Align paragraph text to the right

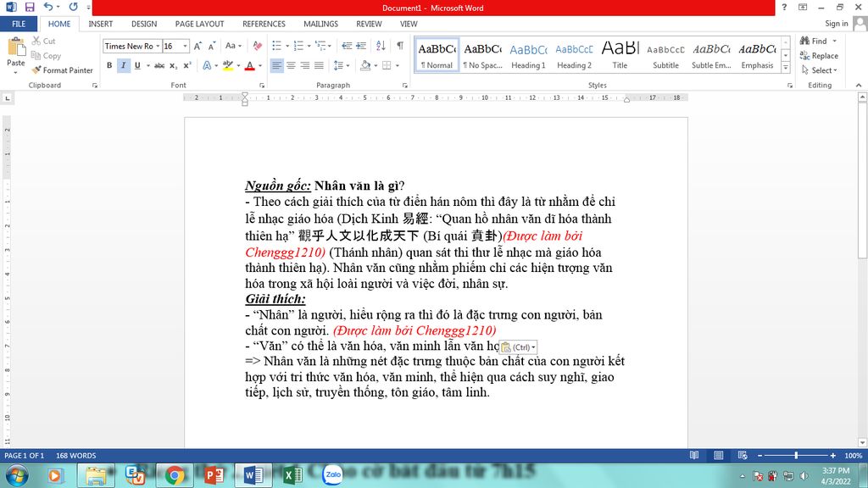click(305, 65)
